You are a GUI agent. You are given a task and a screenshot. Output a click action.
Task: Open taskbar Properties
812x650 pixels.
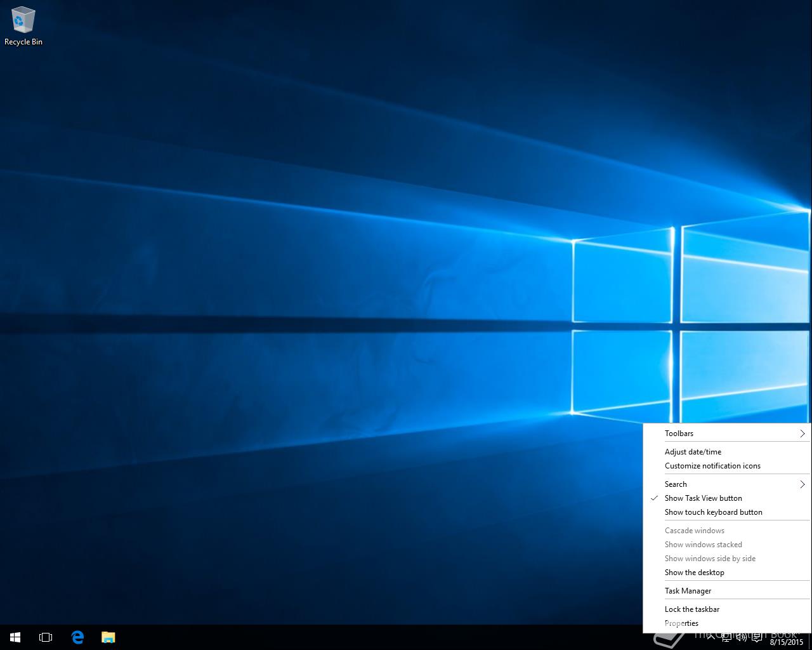pos(727,623)
